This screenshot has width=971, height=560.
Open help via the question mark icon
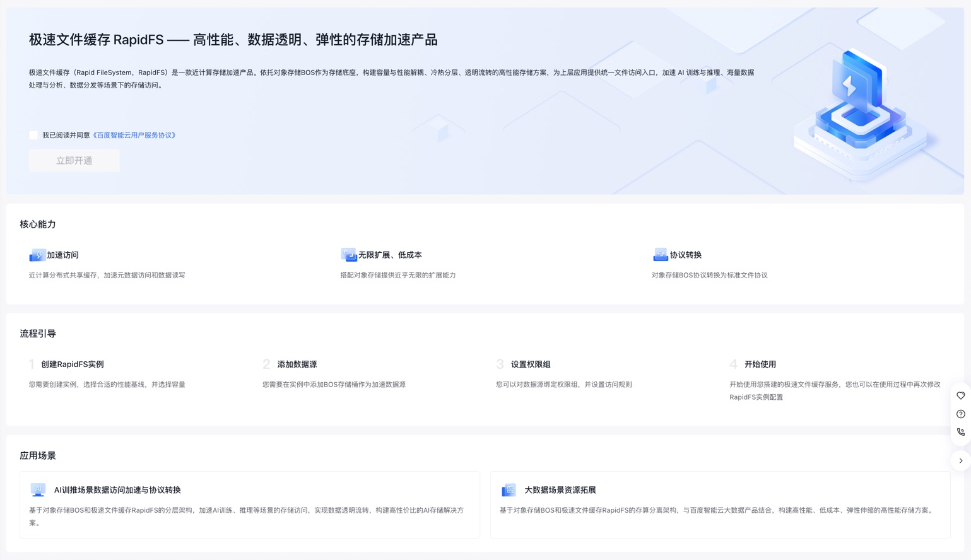[x=961, y=414]
